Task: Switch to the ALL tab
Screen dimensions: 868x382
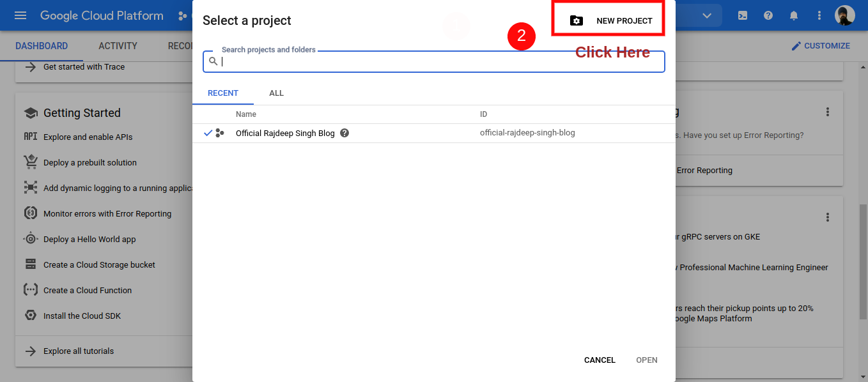Action: pyautogui.click(x=276, y=93)
